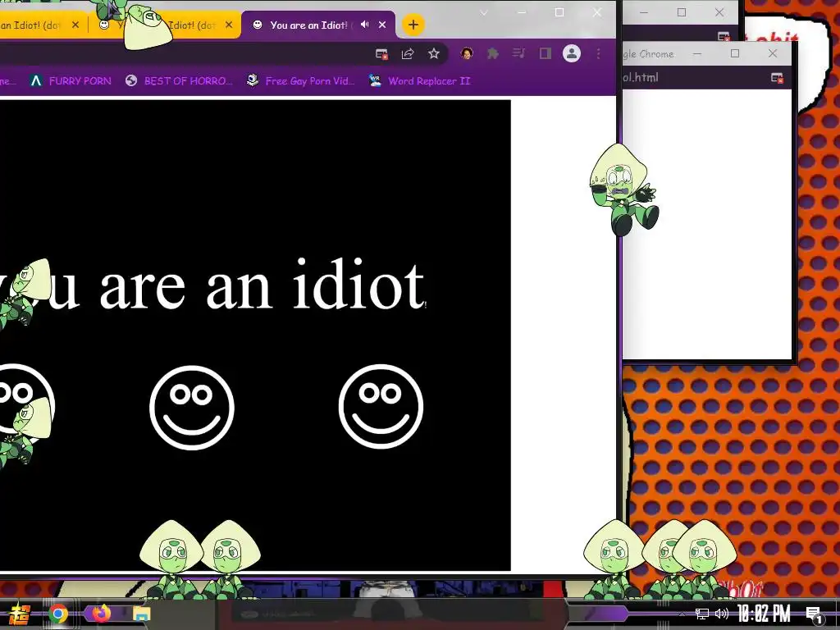The height and width of the screenshot is (630, 840).
Task: Open the tab search chevron in the title bar
Action: coord(484,13)
